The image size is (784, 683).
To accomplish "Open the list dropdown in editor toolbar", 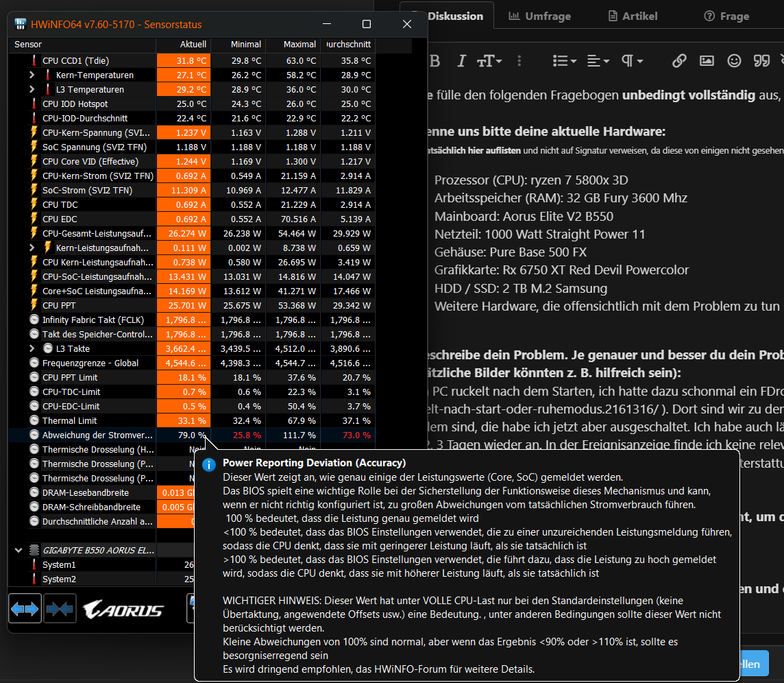I will (x=565, y=61).
